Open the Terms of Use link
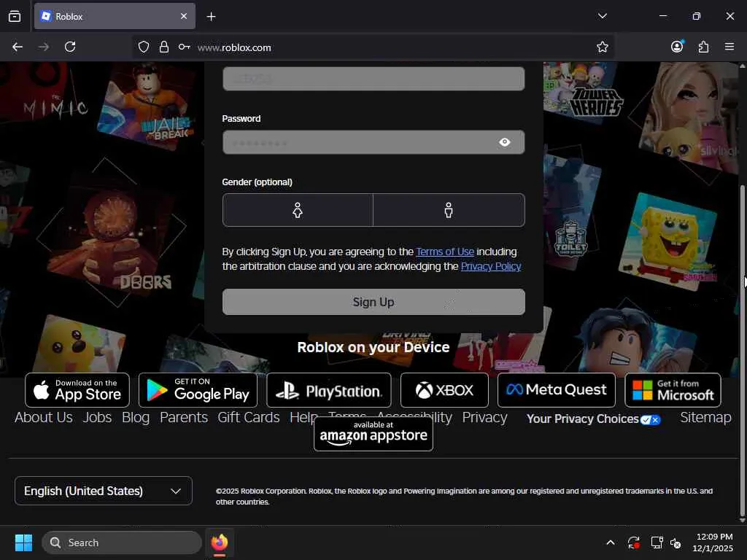Viewport: 747px width, 560px height. (445, 252)
